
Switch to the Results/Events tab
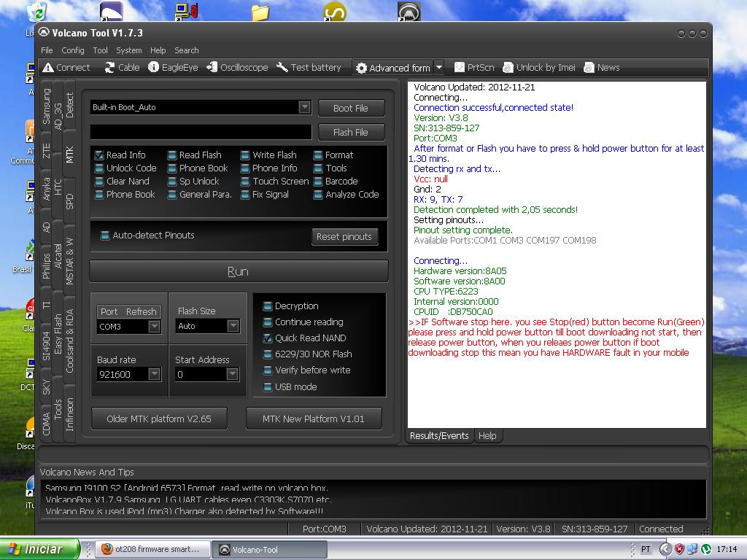pyautogui.click(x=439, y=436)
